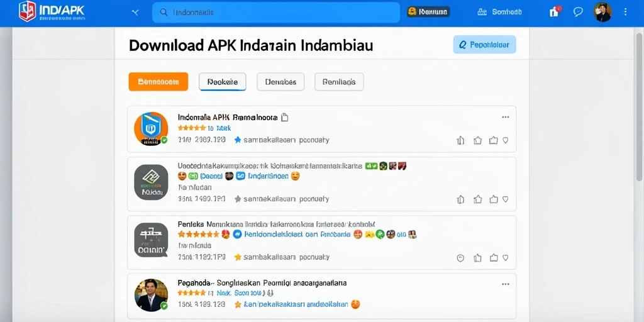Yellow star icon on Penteka card

(237, 257)
